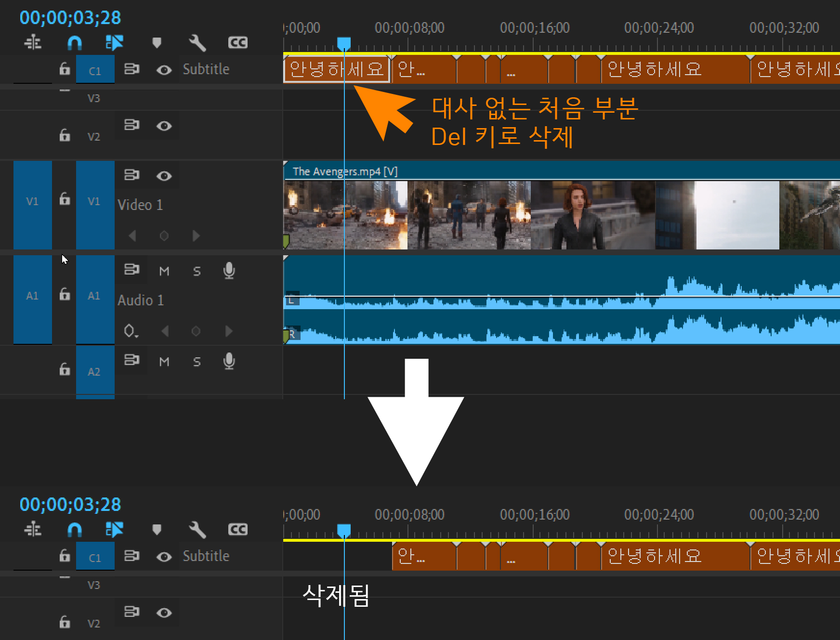This screenshot has width=840, height=640.
Task: Open Audio 1 show keyframes menu
Action: click(x=131, y=331)
